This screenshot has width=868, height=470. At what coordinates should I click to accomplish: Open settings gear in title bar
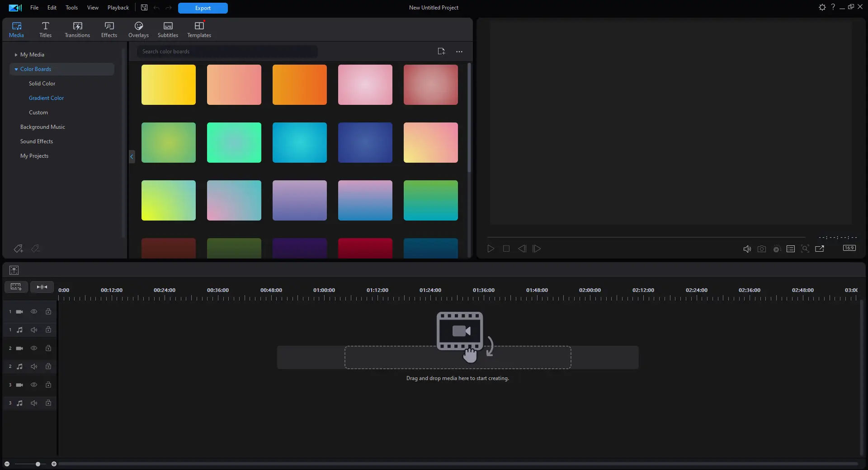(x=822, y=7)
